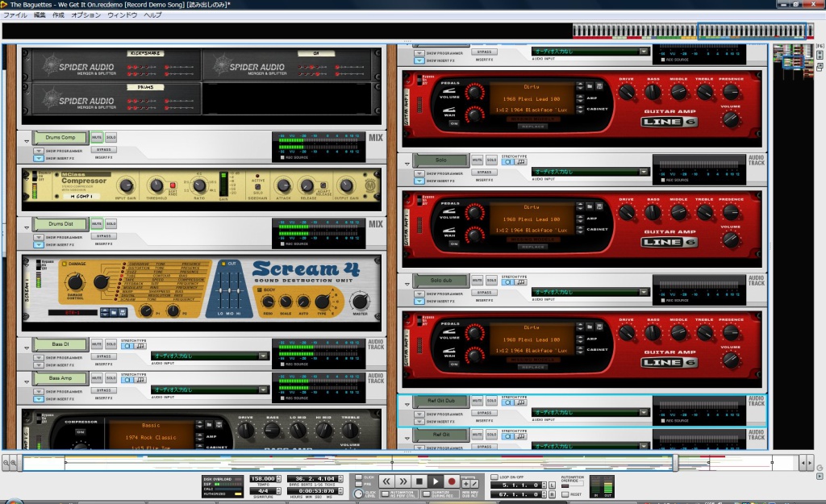The image size is (826, 504).
Task: Toggle the MClass Compressor Soft Knee button
Action: click(173, 186)
